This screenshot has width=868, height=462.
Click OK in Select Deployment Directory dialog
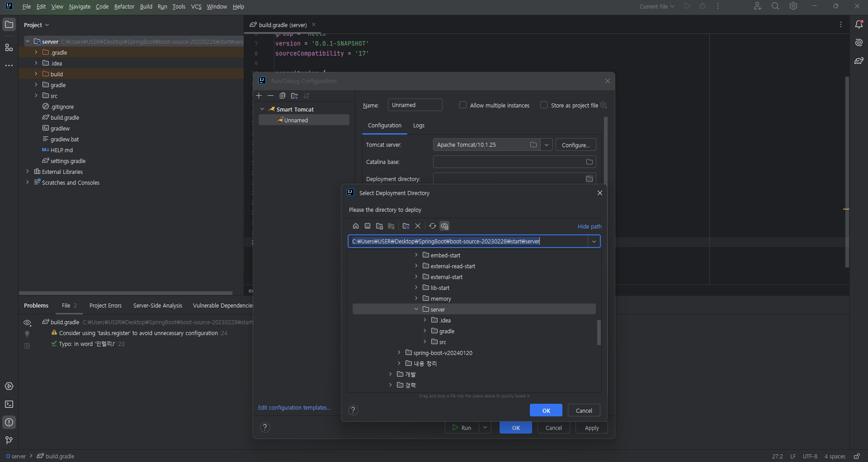coord(546,411)
